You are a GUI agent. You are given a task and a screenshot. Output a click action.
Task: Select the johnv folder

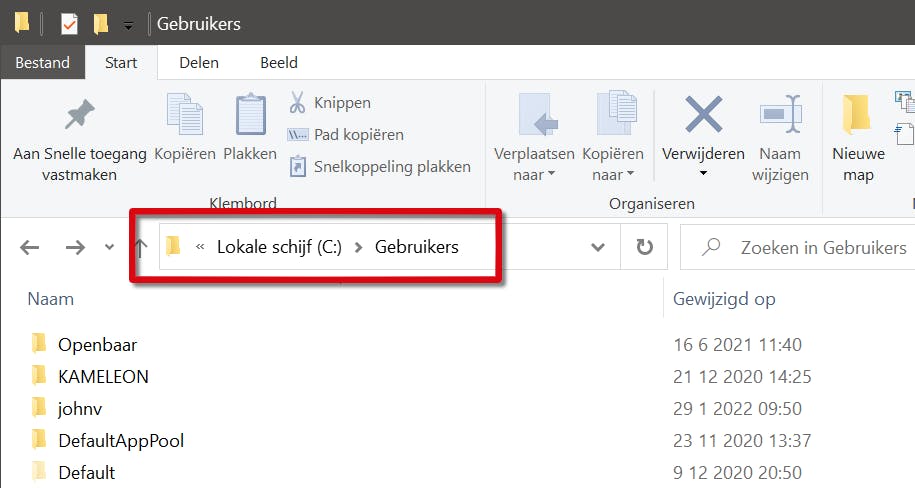80,408
